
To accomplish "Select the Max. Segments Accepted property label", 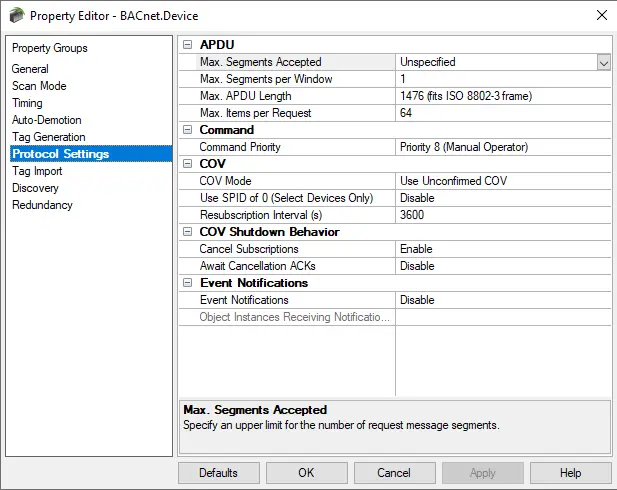I will 260,62.
